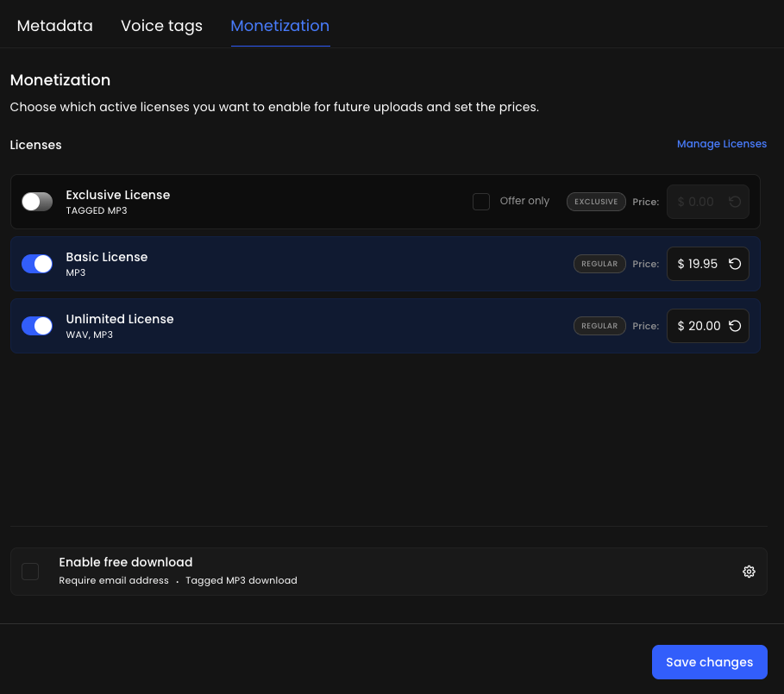The image size is (784, 694).
Task: Enable the Exclusive License toggle
Action: [x=37, y=202]
